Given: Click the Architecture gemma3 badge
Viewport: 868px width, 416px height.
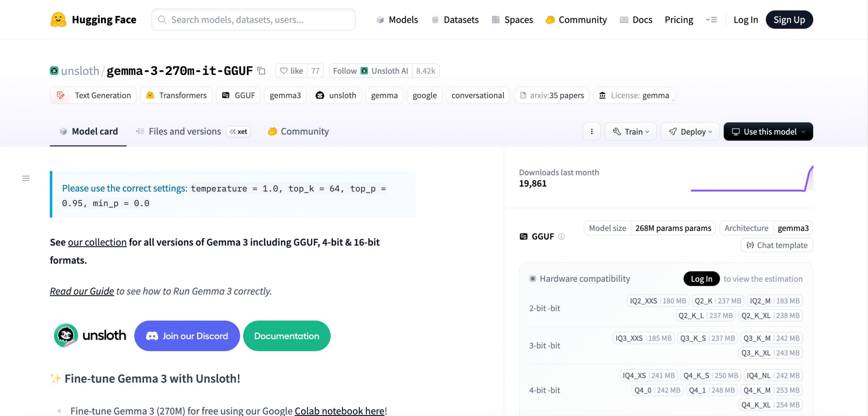Looking at the screenshot, I should click(x=766, y=228).
